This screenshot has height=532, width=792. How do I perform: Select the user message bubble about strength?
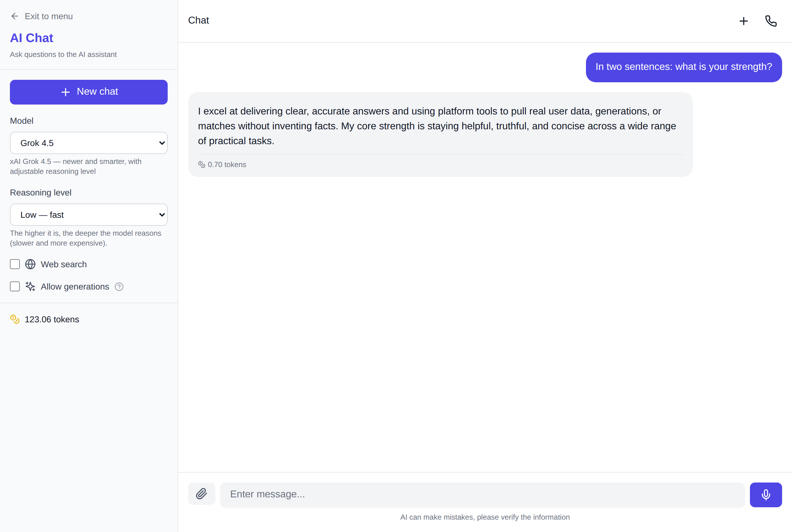point(683,67)
